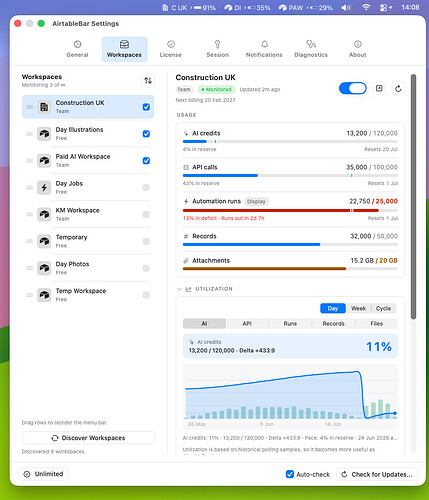The image size is (429, 500).
Task: Select the Runs metric segment
Action: pyautogui.click(x=290, y=323)
